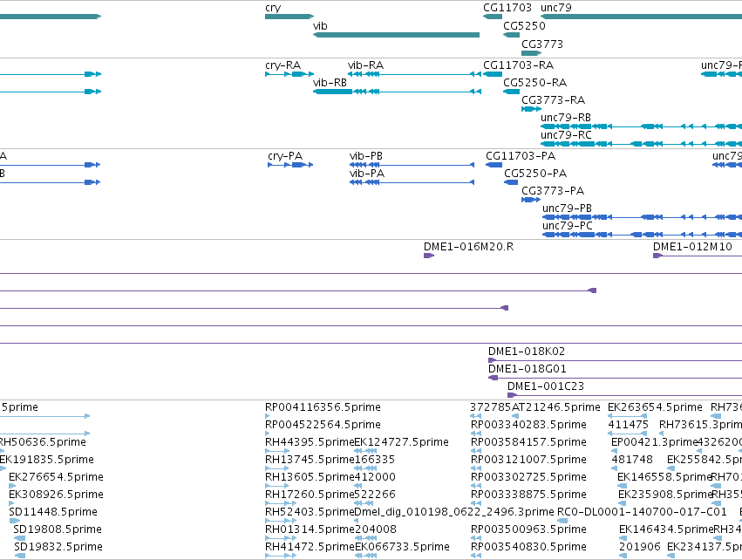Select the DME1-001C23 clone label
The image size is (742, 560).
click(x=546, y=386)
